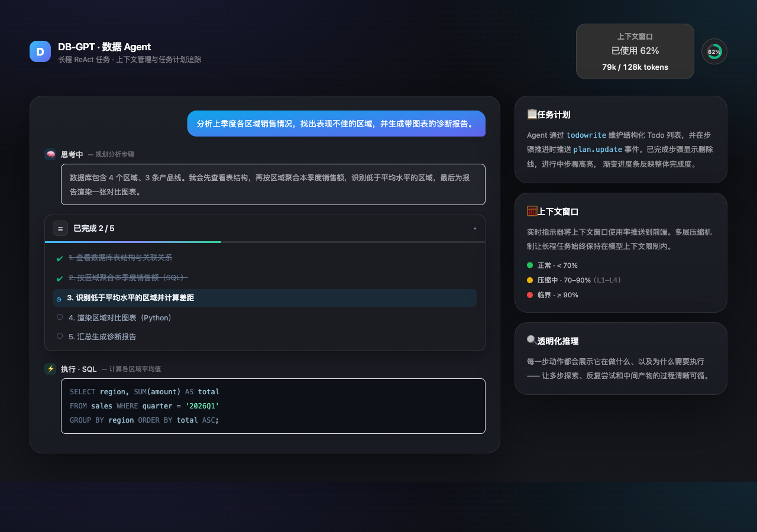Click the 临界 · ≥ 90% legend text
This screenshot has height=532, width=757.
(558, 295)
